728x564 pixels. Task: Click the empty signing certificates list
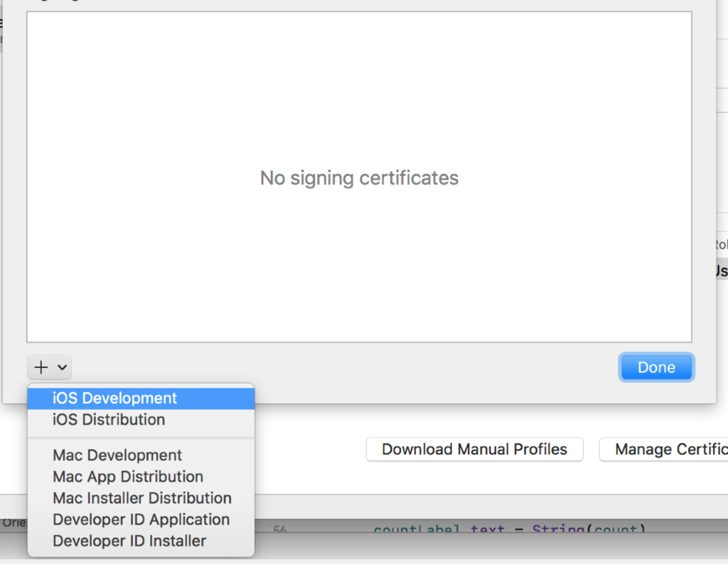[359, 177]
